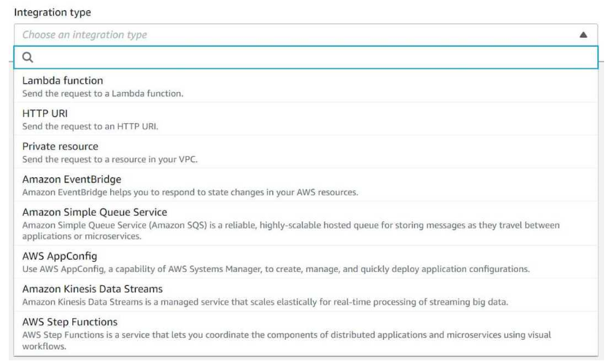Click 'Send the request to a Lambda function.' text
607x364 pixels.
click(103, 93)
